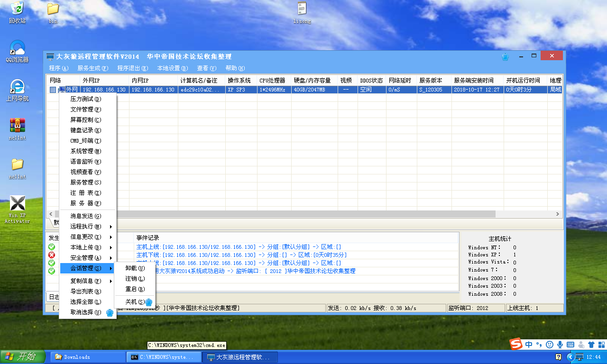The width and height of the screenshot is (607, 364).
Task: Click the Sogou microphone voice input icon
Action: [560, 345]
